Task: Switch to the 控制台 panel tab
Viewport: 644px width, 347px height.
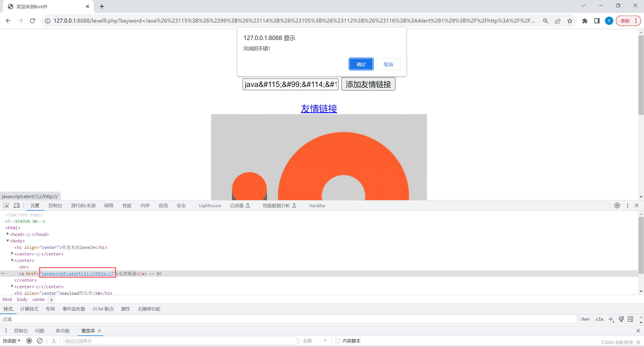Action: coord(55,206)
